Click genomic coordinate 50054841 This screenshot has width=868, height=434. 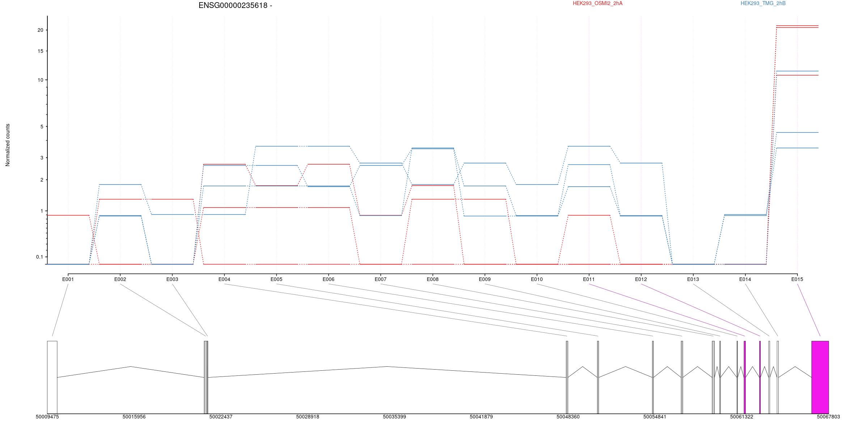coord(655,417)
